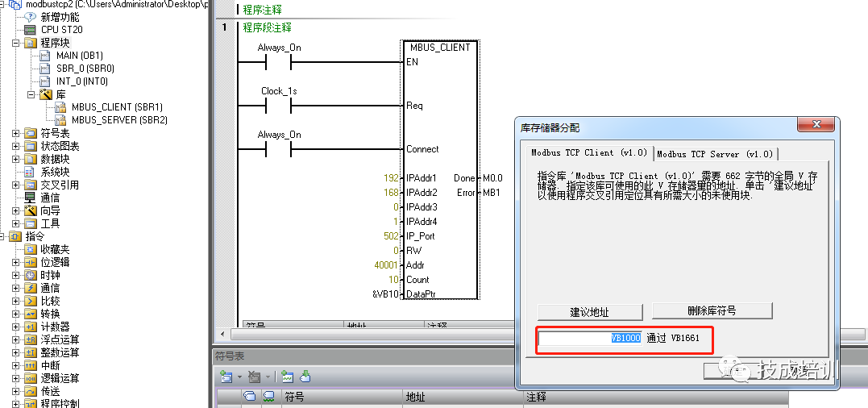Select the CPU ST20 icon
The image size is (868, 408).
[x=30, y=30]
